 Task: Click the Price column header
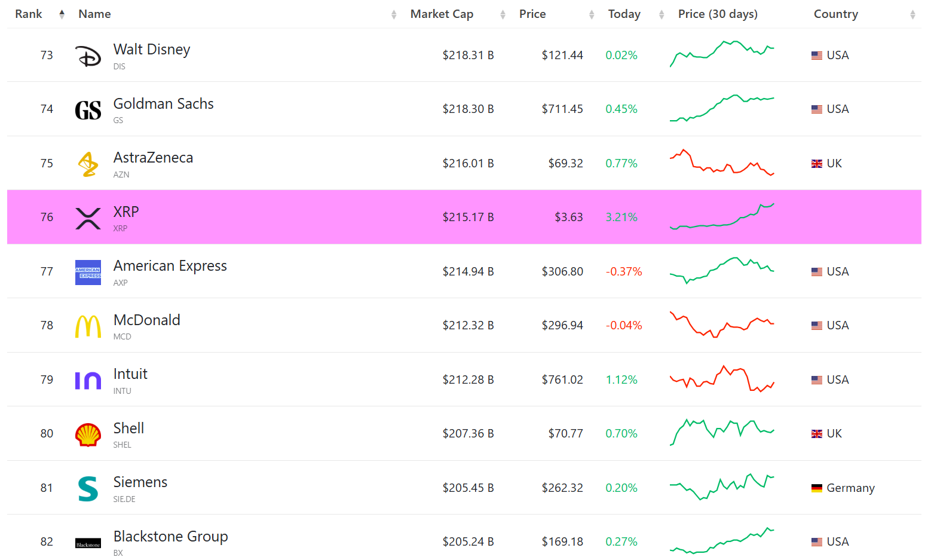coord(532,14)
